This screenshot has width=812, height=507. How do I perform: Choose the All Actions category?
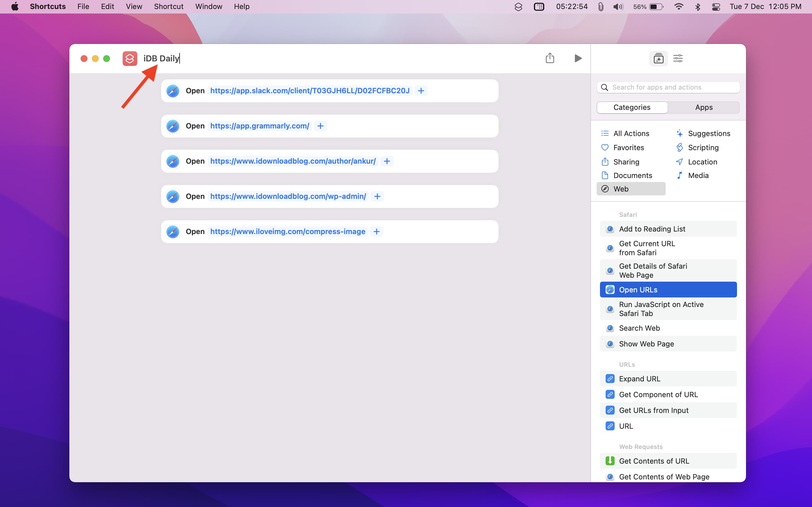tap(631, 134)
